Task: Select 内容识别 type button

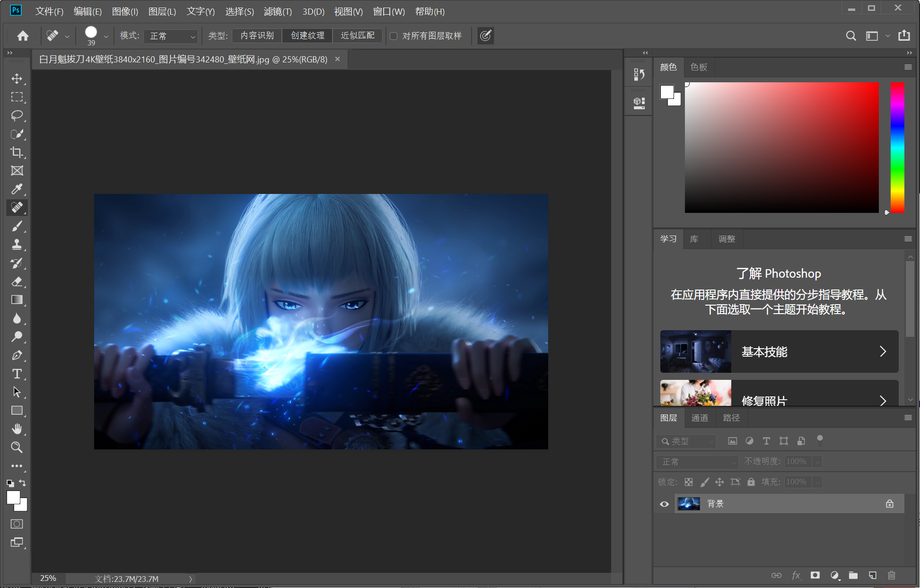Action: click(257, 35)
